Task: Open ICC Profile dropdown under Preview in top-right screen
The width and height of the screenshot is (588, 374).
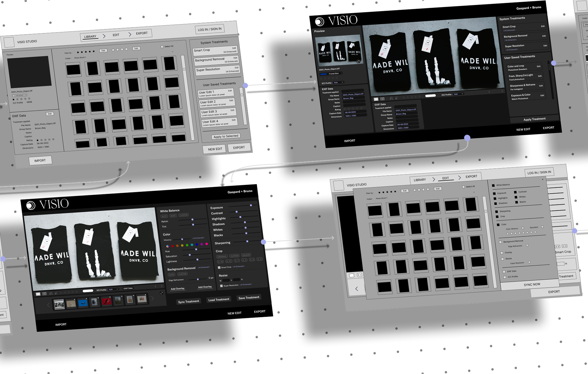Action: [x=338, y=83]
